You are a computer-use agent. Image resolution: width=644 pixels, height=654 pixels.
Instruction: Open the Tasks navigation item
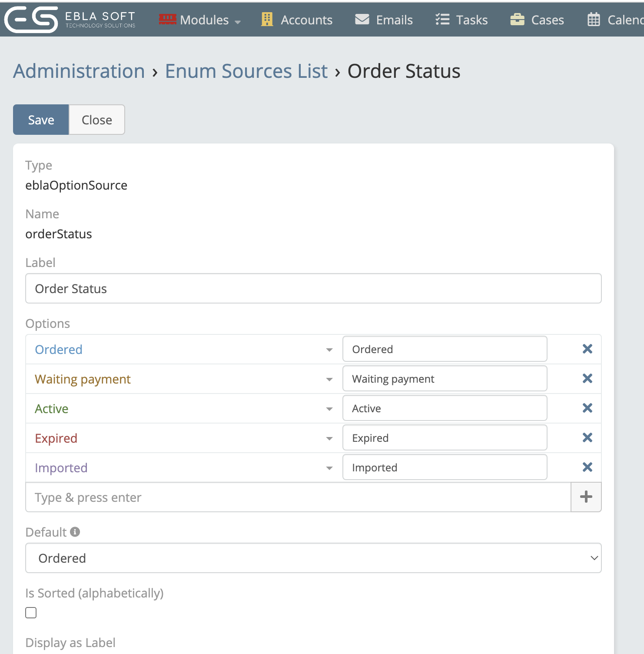pos(461,20)
